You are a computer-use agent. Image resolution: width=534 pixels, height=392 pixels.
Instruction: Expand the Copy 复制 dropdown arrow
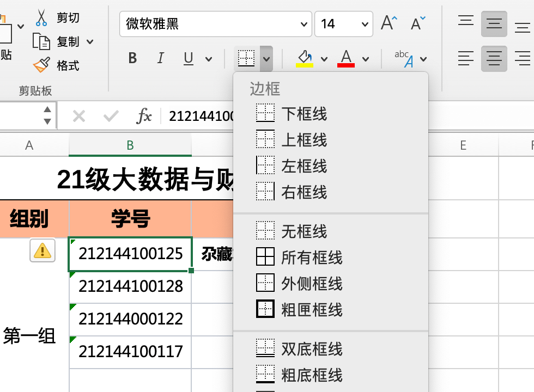pos(90,42)
